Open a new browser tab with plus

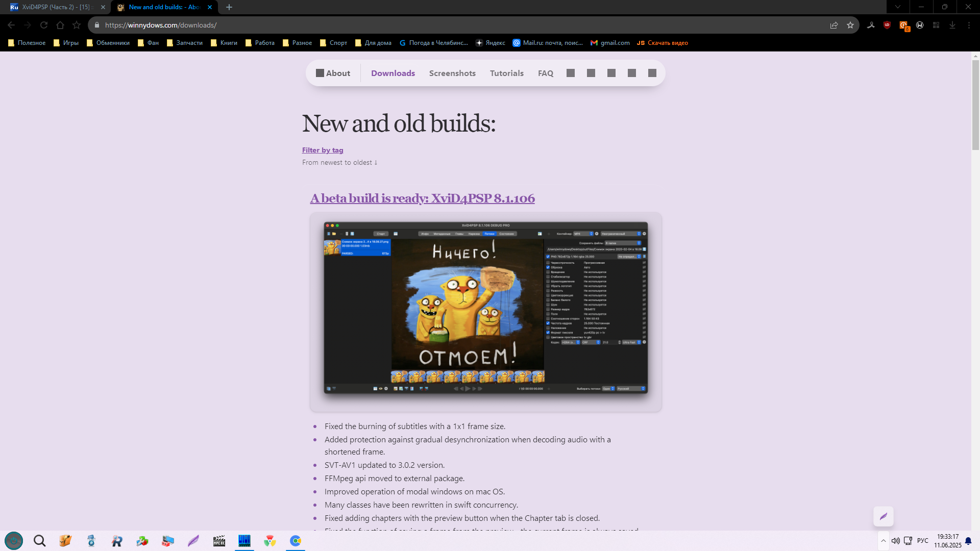[x=229, y=7]
